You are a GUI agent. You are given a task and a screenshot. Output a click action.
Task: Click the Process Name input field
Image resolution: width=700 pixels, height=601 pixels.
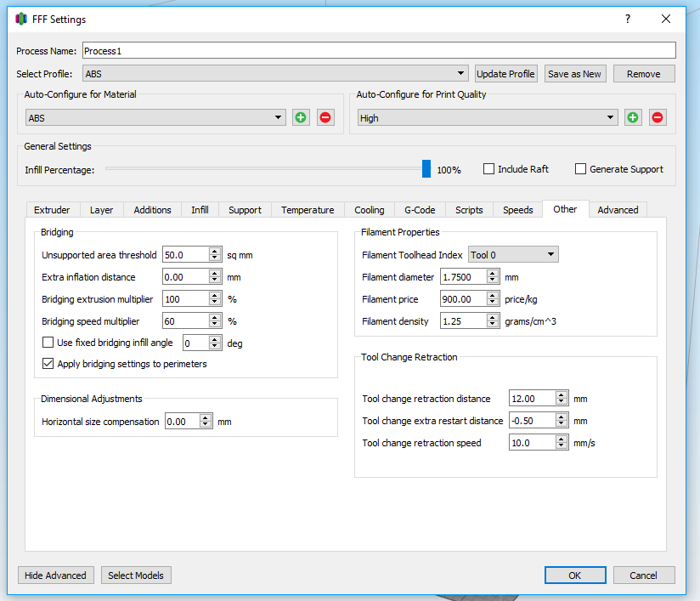(379, 50)
